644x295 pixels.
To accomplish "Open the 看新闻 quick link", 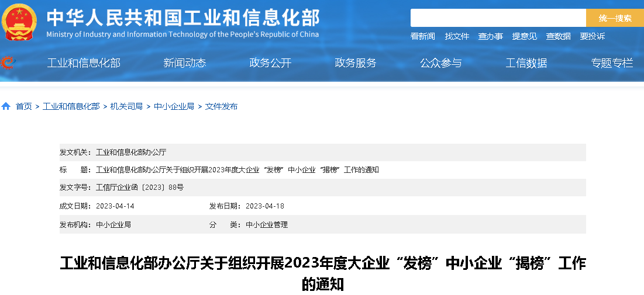I will [422, 36].
